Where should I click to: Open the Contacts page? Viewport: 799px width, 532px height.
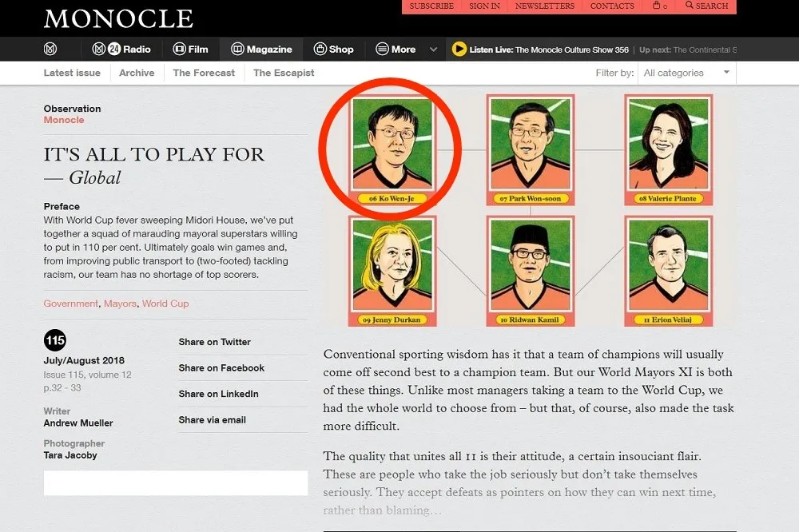click(x=612, y=6)
